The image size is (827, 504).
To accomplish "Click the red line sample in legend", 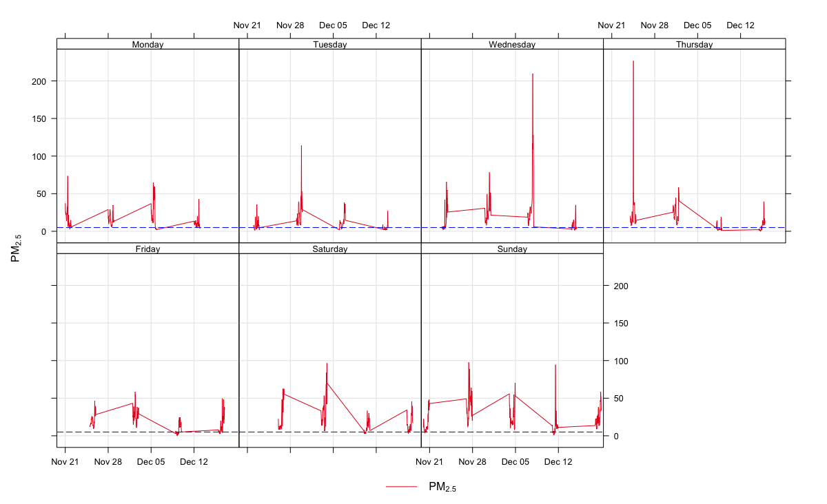I will point(402,487).
